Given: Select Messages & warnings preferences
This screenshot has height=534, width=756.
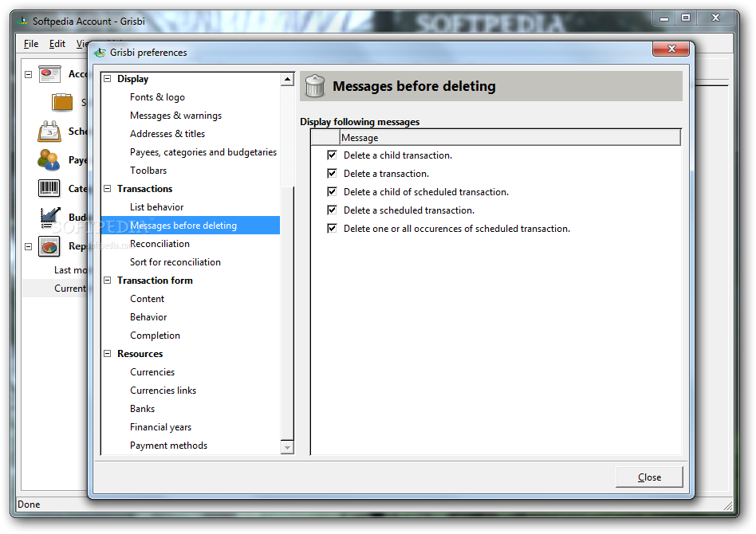Looking at the screenshot, I should 176,116.
